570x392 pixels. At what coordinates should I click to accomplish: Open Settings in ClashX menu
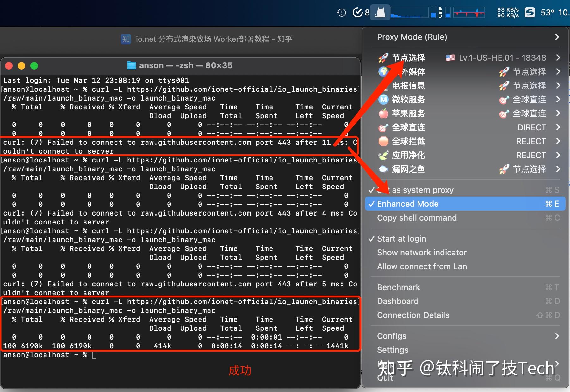coord(465,350)
